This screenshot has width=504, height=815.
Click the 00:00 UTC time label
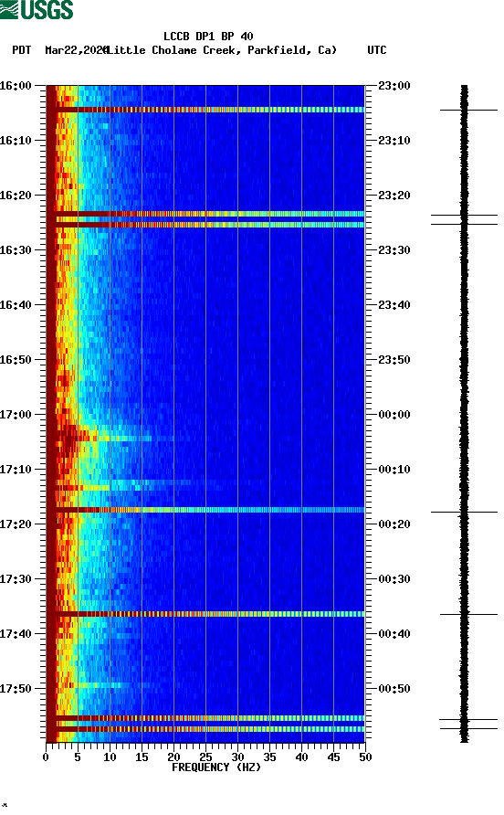pyautogui.click(x=394, y=415)
